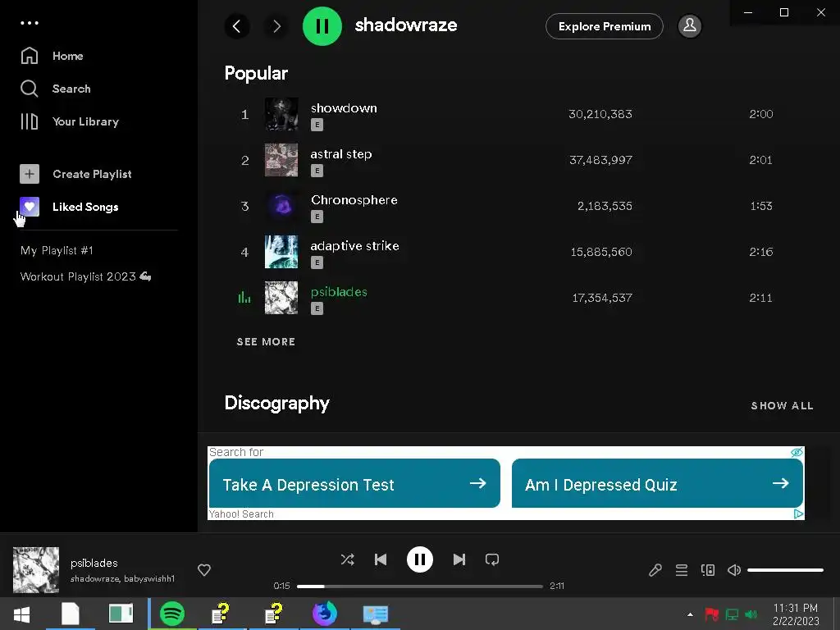Image resolution: width=840 pixels, height=630 pixels.
Task: Click the Home house icon
Action: tap(30, 56)
